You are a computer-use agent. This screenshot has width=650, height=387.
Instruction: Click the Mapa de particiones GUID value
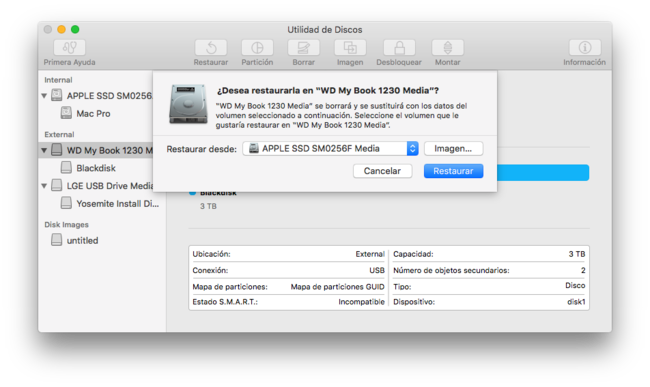[337, 287]
